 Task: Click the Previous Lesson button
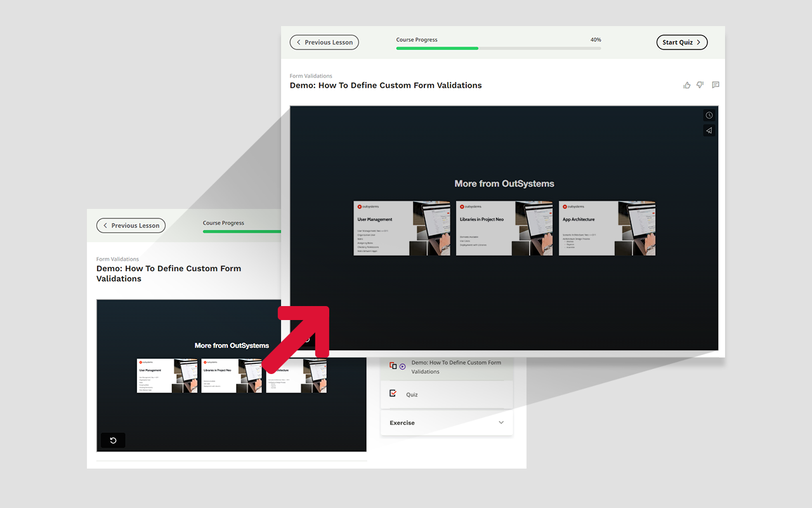click(x=324, y=42)
